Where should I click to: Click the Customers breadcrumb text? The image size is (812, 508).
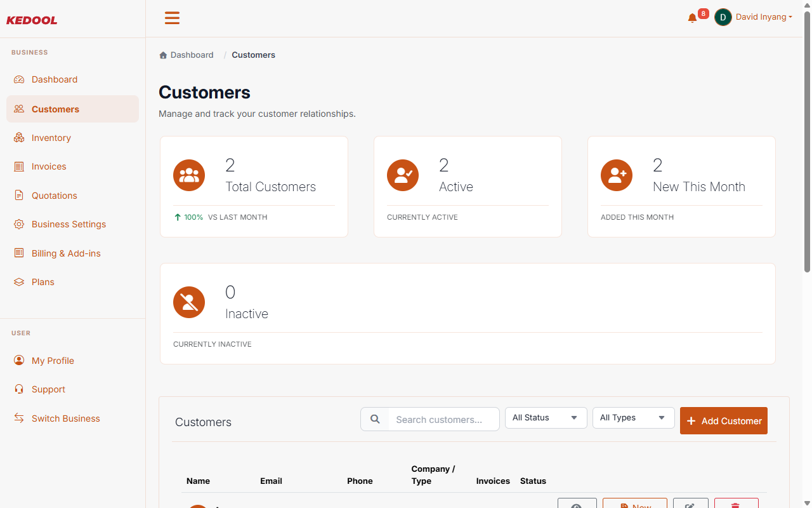253,55
